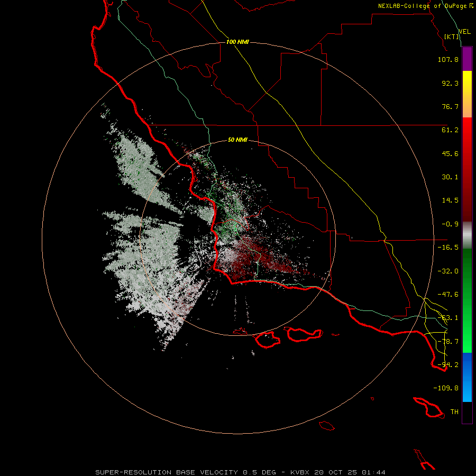The image size is (476, 476).
Task: Click the Super-Resolution Base Velocity caption text
Action: pos(241,472)
